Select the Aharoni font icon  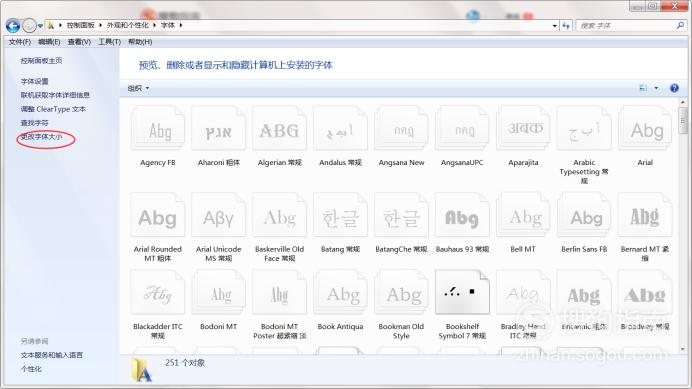coord(218,128)
